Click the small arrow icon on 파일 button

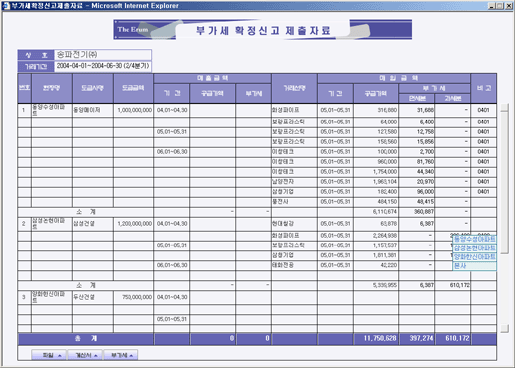click(60, 356)
